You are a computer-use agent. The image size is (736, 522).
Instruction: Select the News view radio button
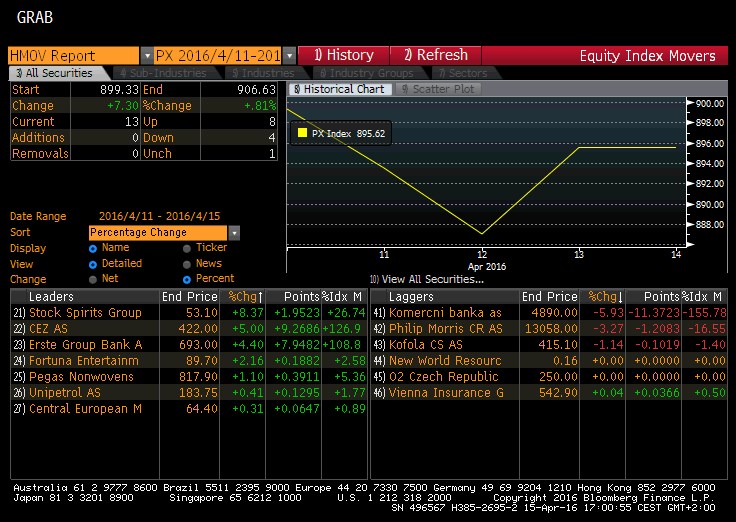click(x=187, y=265)
